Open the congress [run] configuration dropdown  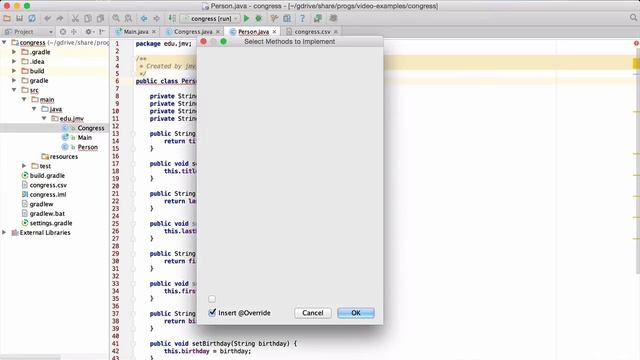pos(210,18)
